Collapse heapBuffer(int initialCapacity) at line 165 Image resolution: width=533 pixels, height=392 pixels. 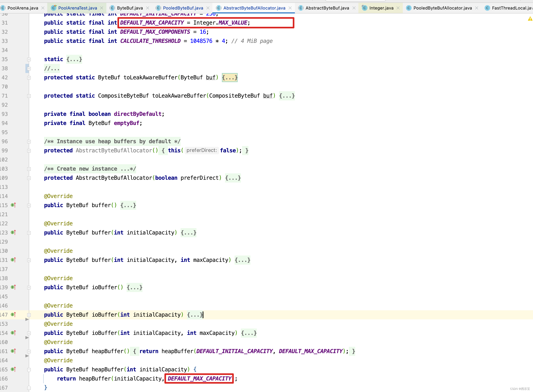pyautogui.click(x=29, y=370)
